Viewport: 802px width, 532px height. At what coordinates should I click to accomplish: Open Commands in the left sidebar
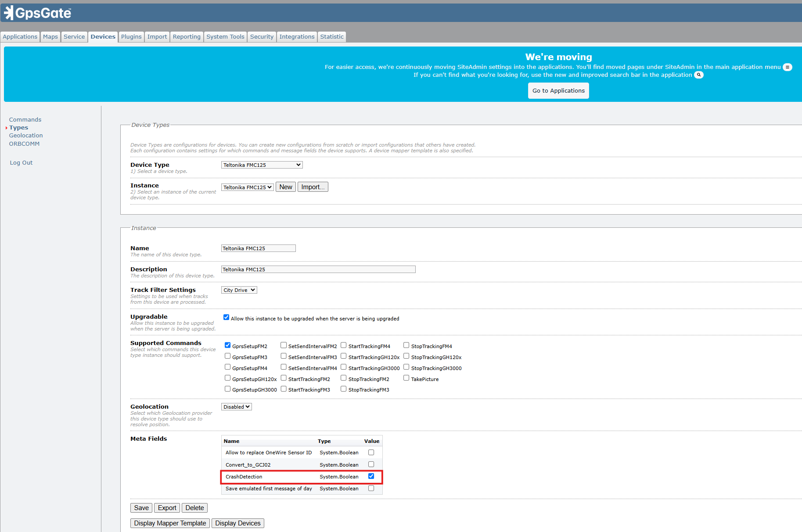pyautogui.click(x=25, y=120)
